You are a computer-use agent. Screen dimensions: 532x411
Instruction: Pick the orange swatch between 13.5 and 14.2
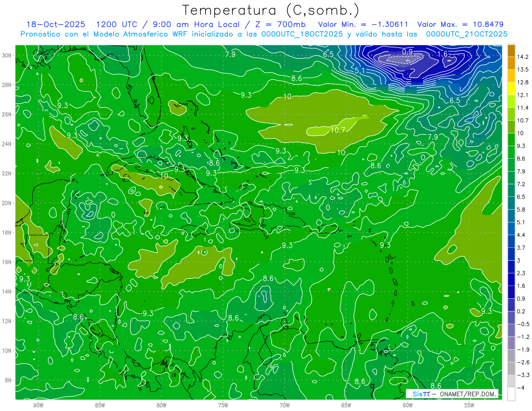coord(511,63)
